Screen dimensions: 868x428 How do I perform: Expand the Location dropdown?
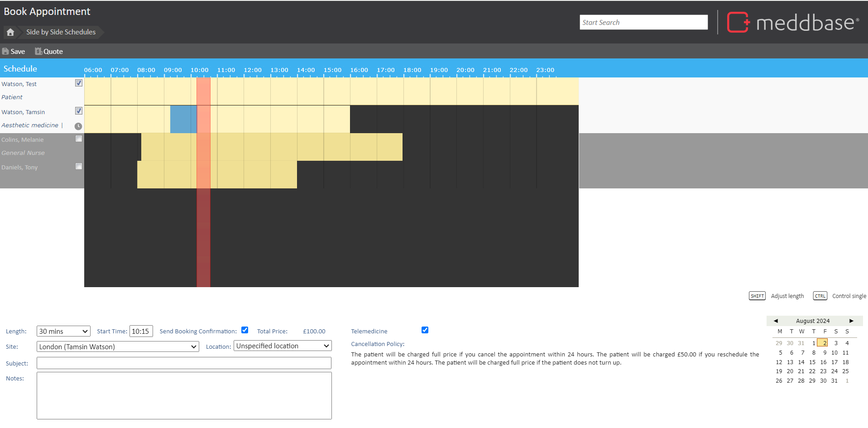(283, 346)
